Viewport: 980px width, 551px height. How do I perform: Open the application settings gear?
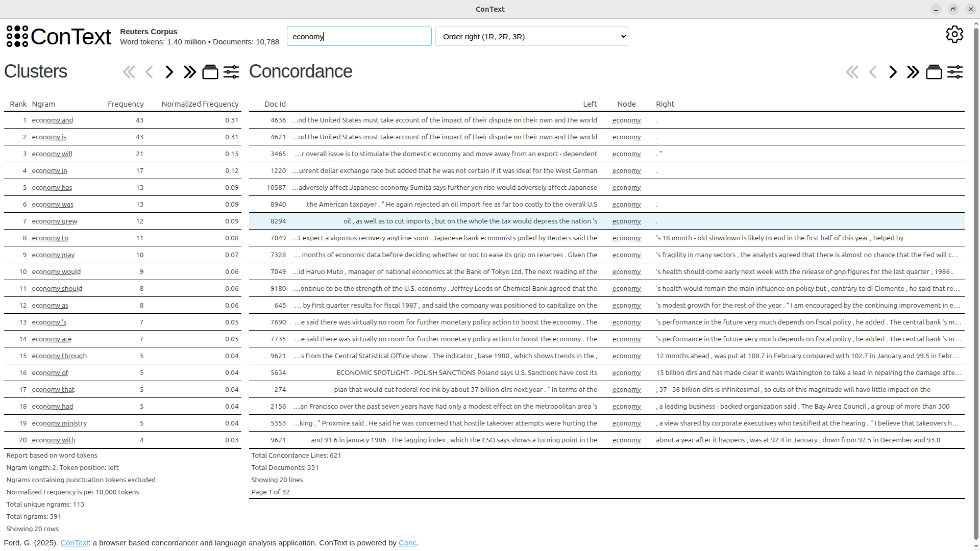pos(954,34)
